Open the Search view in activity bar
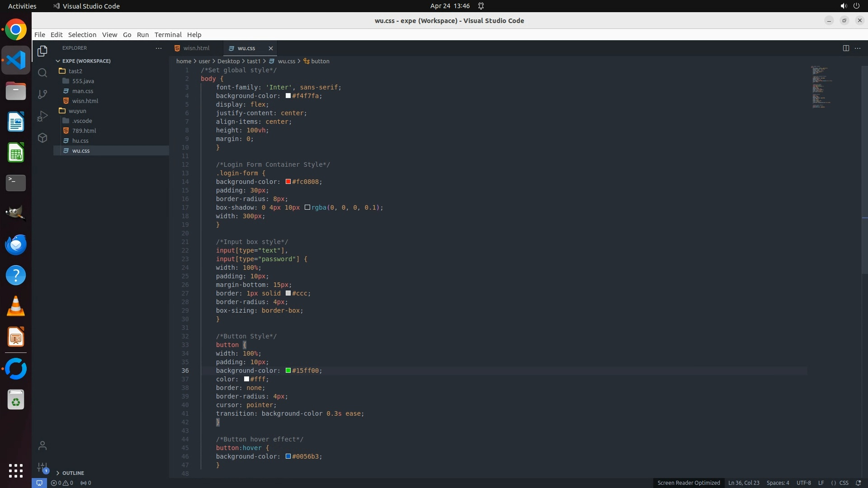Image resolution: width=868 pixels, height=488 pixels. (x=42, y=73)
